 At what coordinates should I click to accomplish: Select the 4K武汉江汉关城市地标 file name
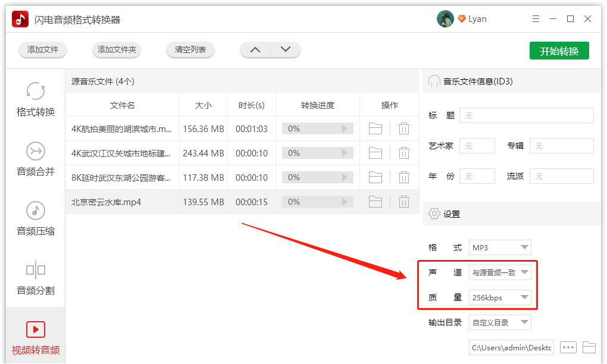point(121,153)
